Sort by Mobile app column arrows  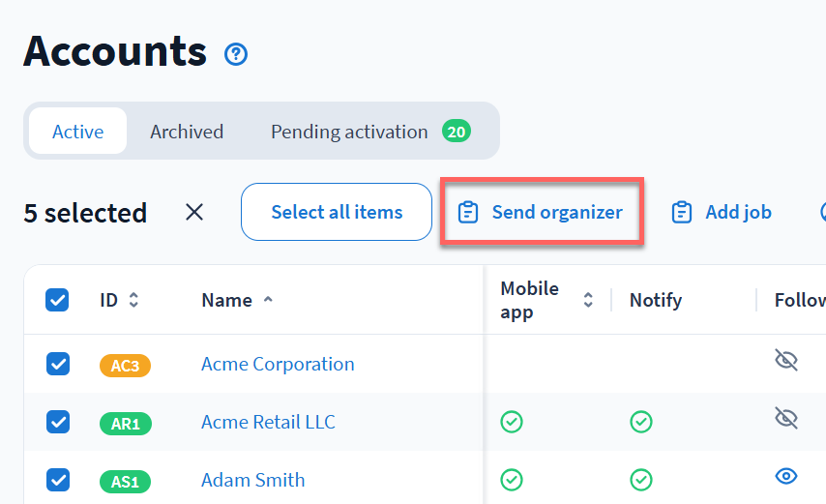pos(588,300)
